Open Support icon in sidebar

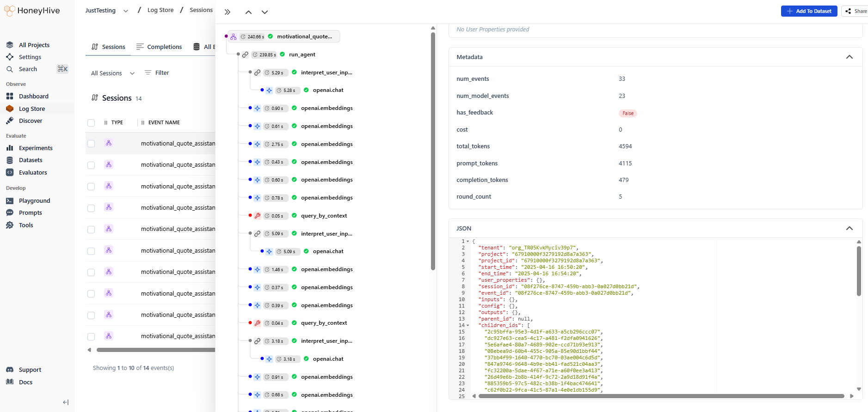tap(10, 370)
